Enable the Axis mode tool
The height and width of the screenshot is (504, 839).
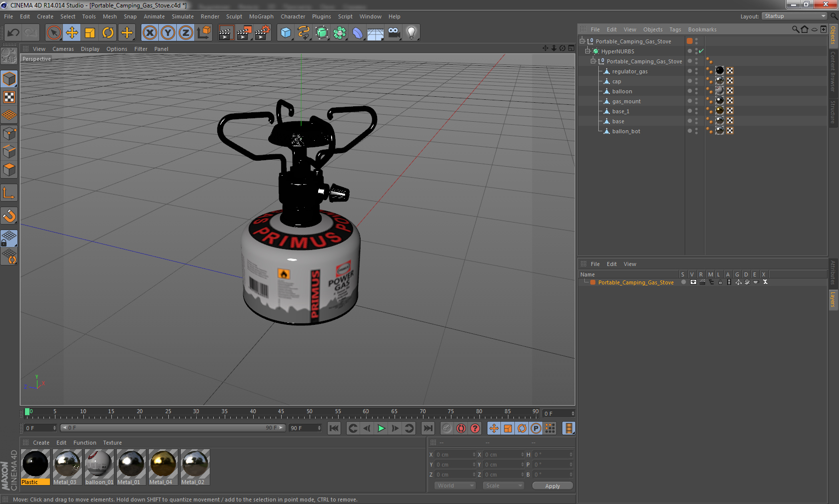pyautogui.click(x=9, y=193)
